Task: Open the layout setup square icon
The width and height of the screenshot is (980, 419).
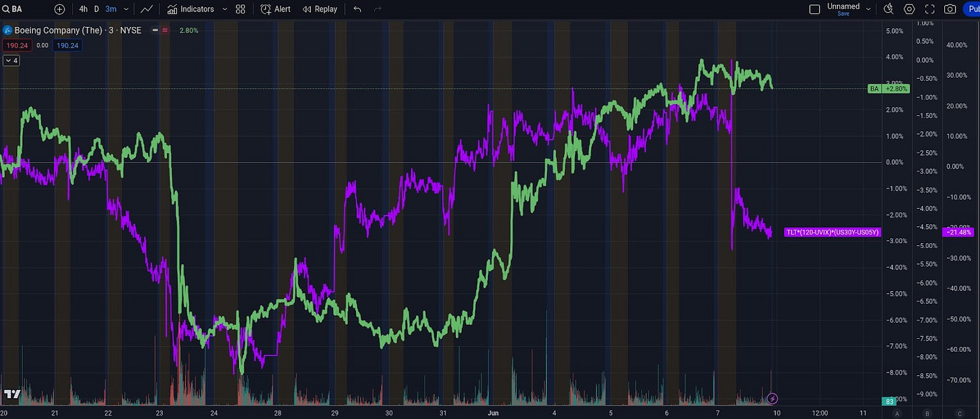Action: click(814, 9)
